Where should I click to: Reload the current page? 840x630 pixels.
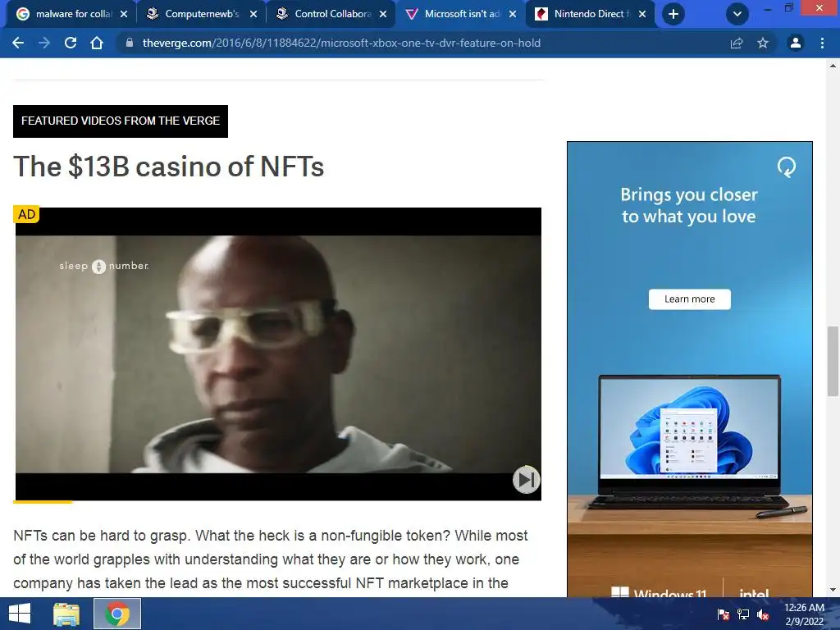tap(71, 43)
